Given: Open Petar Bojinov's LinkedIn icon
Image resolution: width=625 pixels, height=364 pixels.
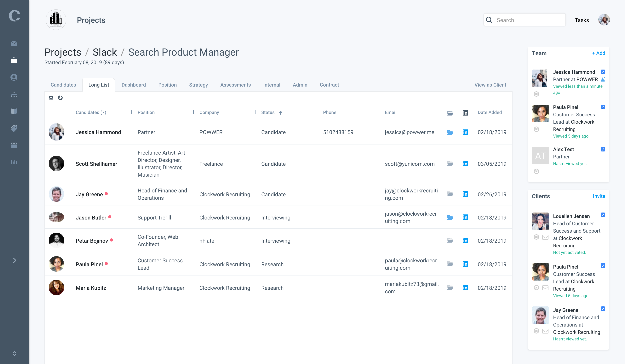Looking at the screenshot, I should (x=465, y=240).
